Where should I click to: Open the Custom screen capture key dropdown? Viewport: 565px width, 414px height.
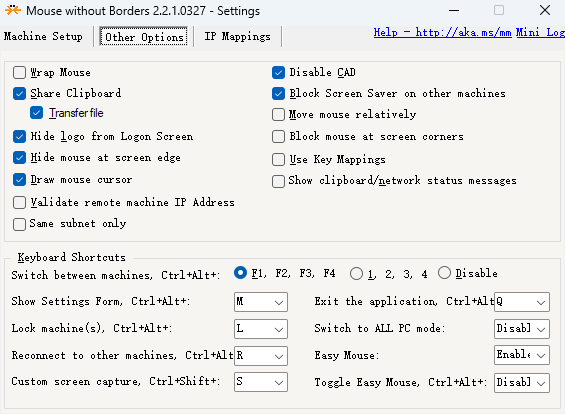[261, 382]
